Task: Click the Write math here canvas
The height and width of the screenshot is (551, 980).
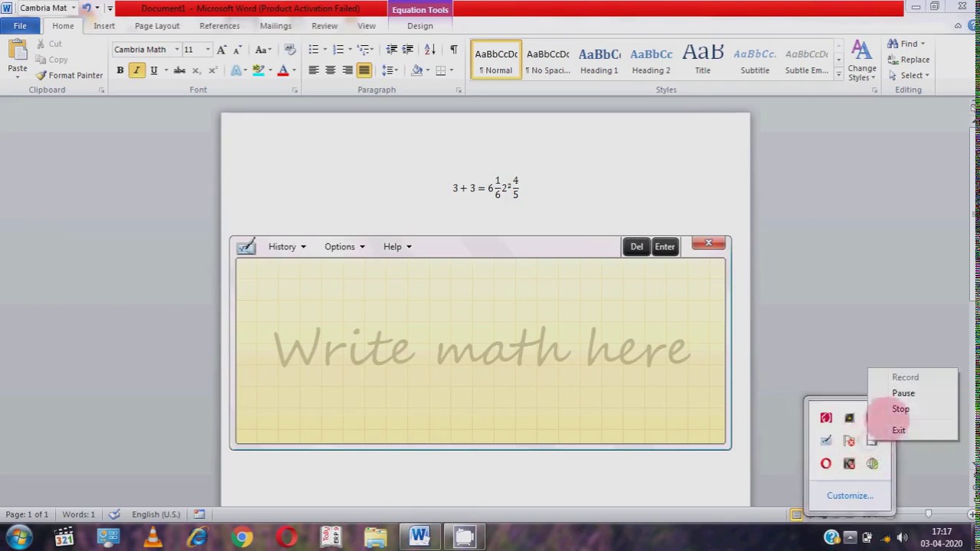Action: (481, 351)
